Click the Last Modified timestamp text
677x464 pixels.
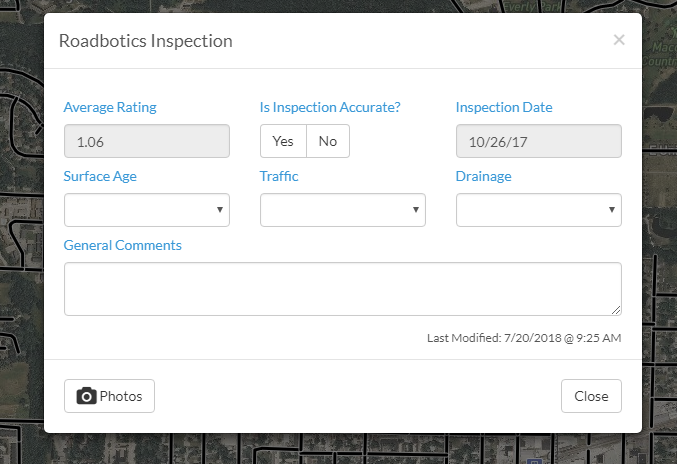524,338
